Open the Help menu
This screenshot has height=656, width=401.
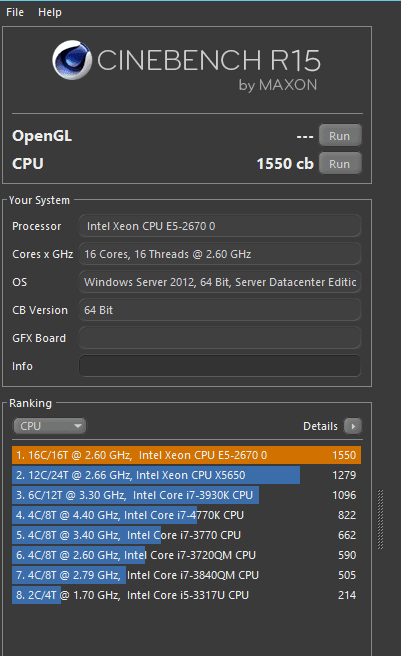coord(50,12)
